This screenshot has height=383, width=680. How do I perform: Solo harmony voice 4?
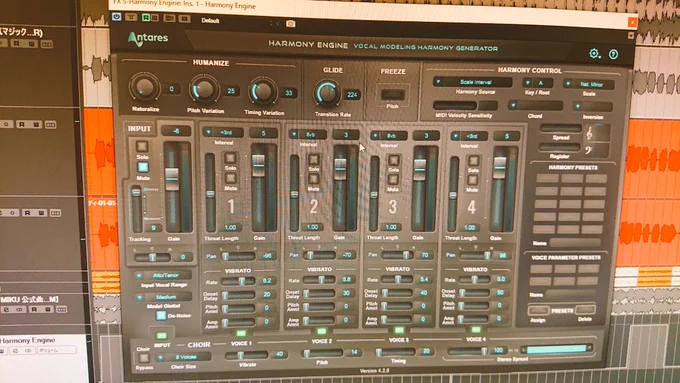pos(473,161)
